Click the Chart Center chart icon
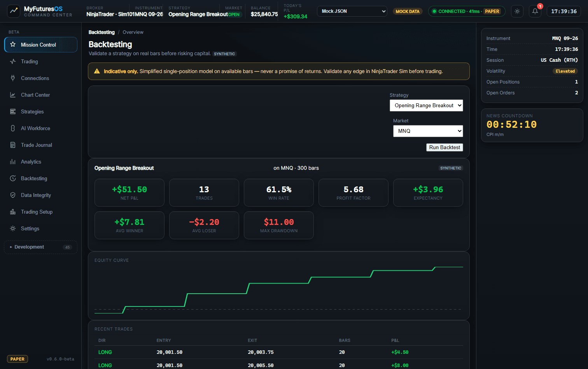This screenshot has width=588, height=369. [13, 95]
